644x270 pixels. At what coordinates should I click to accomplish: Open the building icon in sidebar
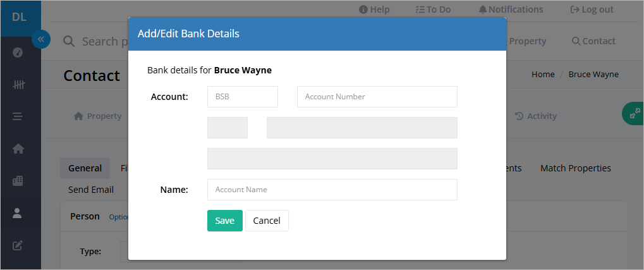pyautogui.click(x=18, y=181)
